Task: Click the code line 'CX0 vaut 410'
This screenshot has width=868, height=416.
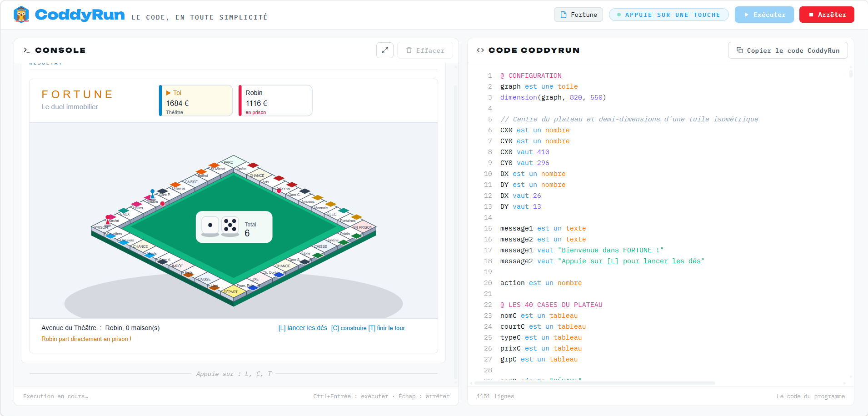Action: 525,152
